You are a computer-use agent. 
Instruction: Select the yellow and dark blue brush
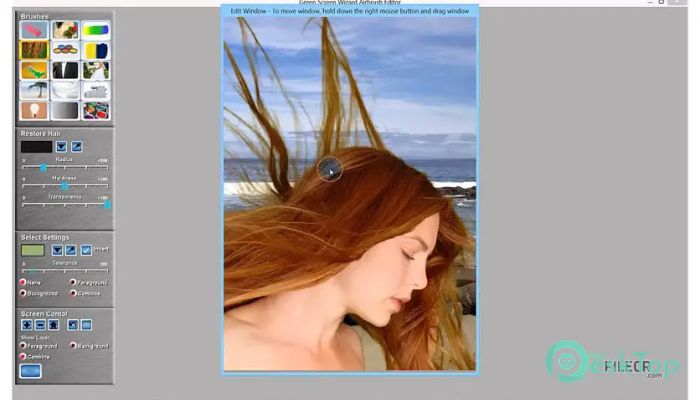96,50
